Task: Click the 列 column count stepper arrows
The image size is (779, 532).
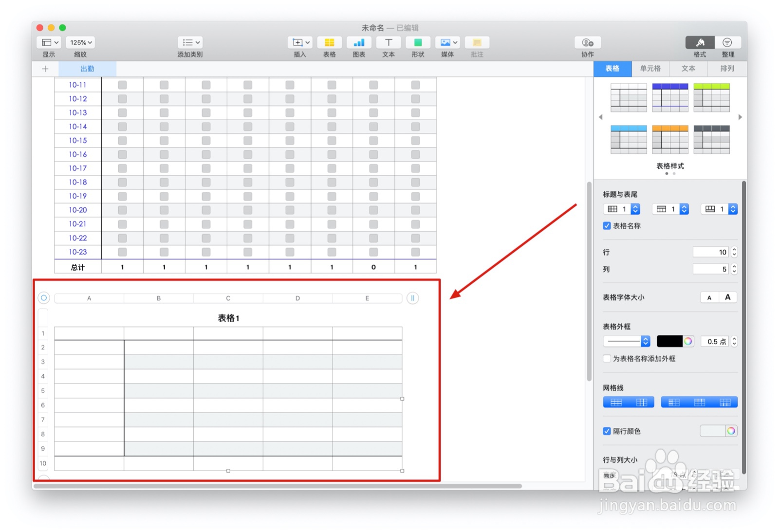Action: pos(734,269)
